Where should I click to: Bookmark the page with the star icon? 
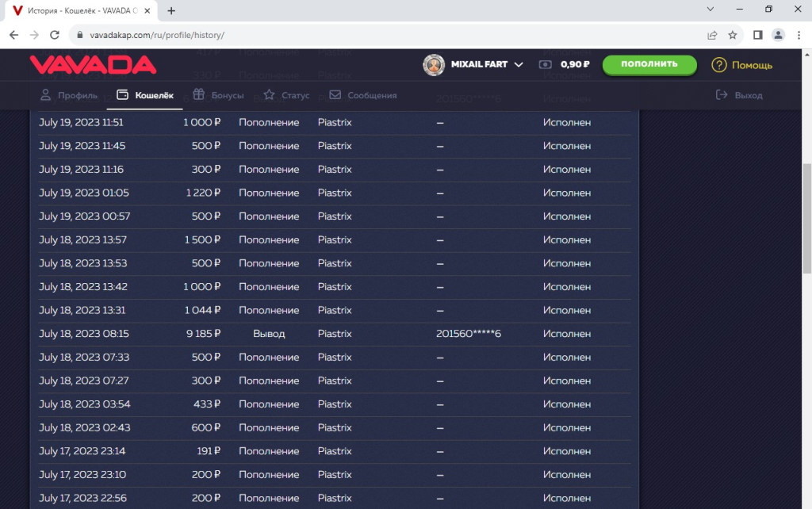click(x=732, y=35)
